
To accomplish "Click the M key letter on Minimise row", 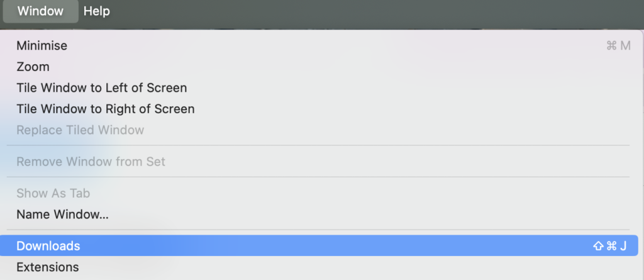I will point(625,46).
